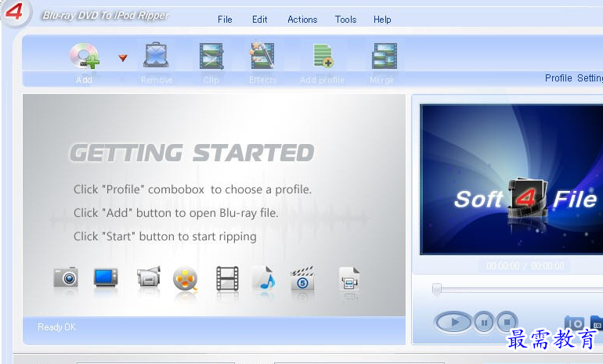Click the orange film reel icon
This screenshot has height=364, width=603.
pos(186,279)
